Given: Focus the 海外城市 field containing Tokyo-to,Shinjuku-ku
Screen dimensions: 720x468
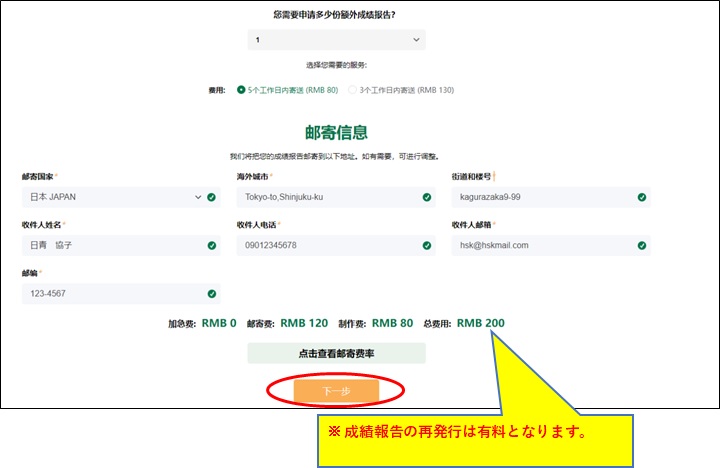Looking at the screenshot, I should pos(325,197).
